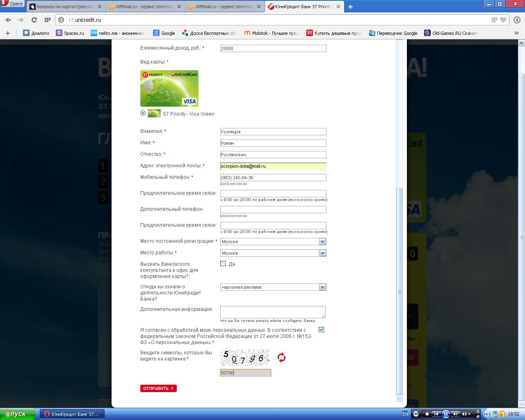525x420 pixels.
Task: Open the Old-Games.RU bookmark
Action: tap(452, 33)
